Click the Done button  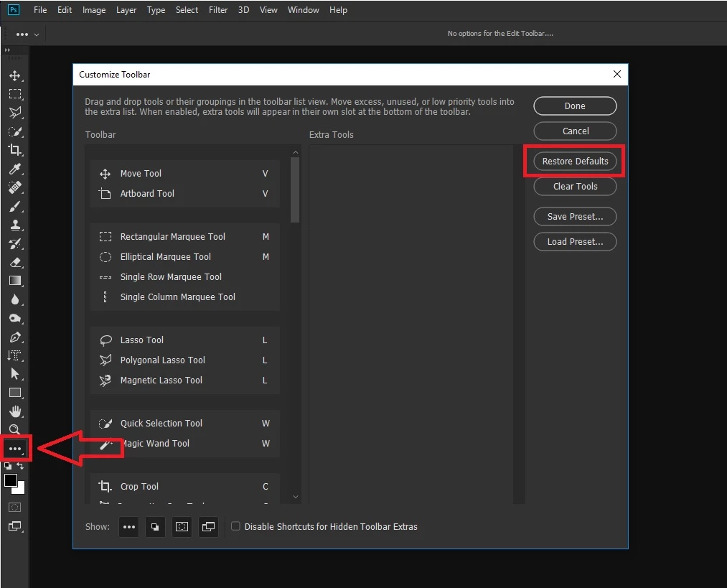click(575, 106)
